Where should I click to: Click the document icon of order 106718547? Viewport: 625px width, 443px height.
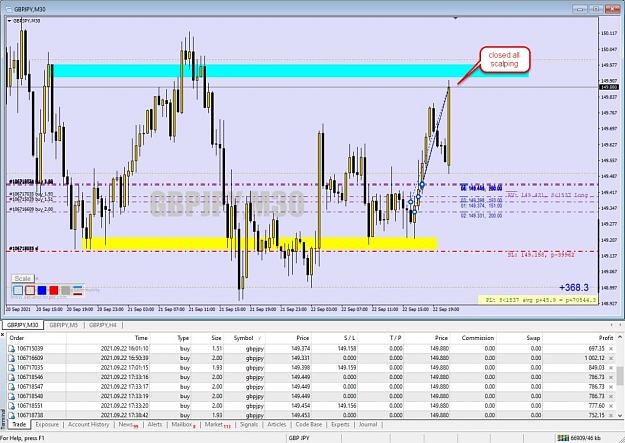click(11, 387)
